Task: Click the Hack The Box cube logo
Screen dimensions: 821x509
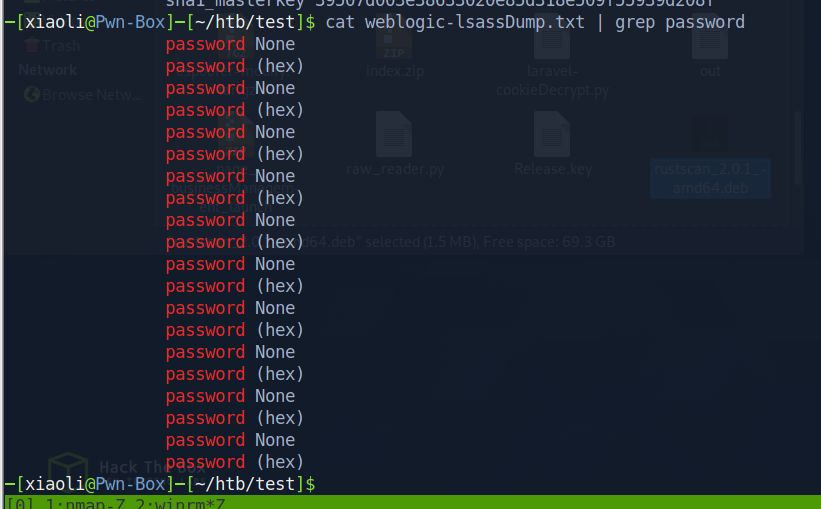Action: [68, 467]
